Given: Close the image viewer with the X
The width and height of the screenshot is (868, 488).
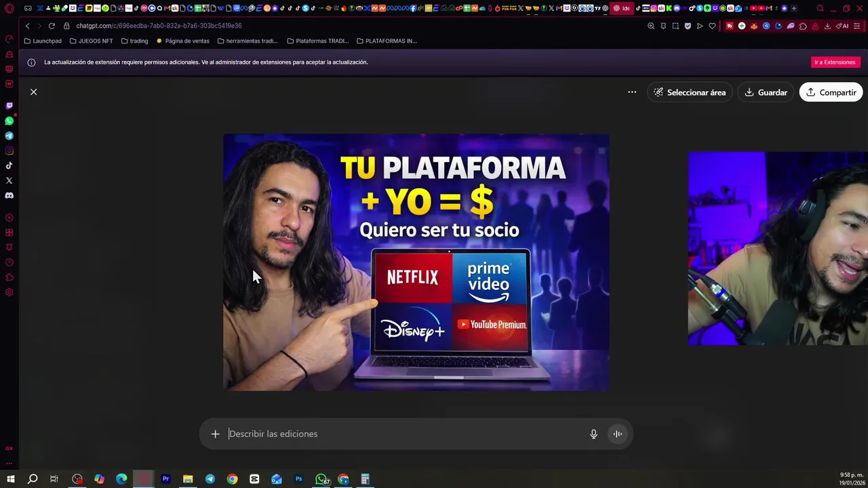Looking at the screenshot, I should coord(33,91).
